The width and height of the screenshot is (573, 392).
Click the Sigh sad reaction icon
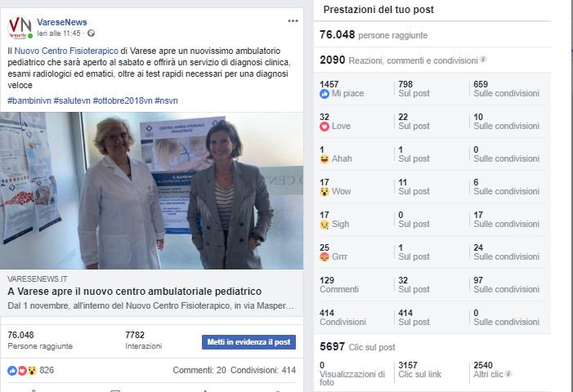(x=325, y=225)
